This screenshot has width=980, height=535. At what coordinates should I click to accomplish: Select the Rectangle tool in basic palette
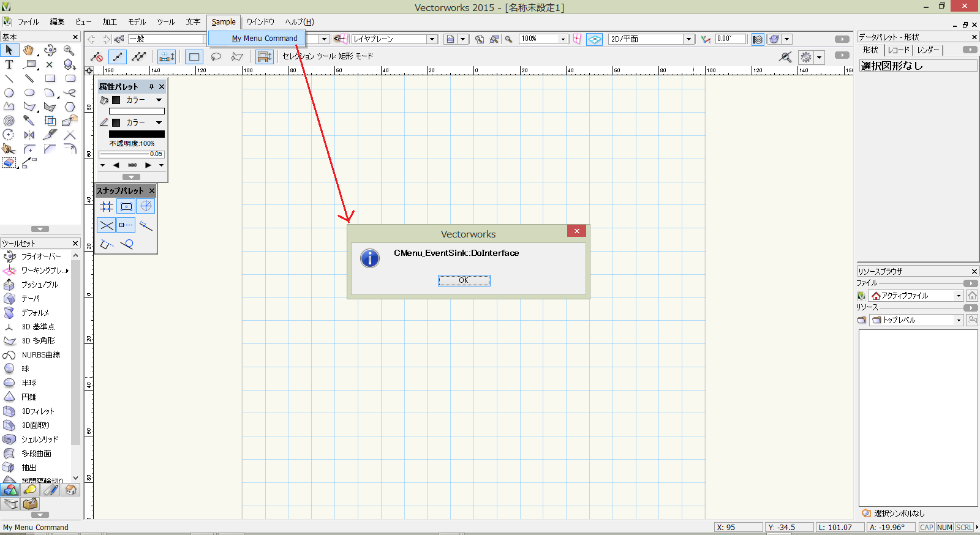50,78
